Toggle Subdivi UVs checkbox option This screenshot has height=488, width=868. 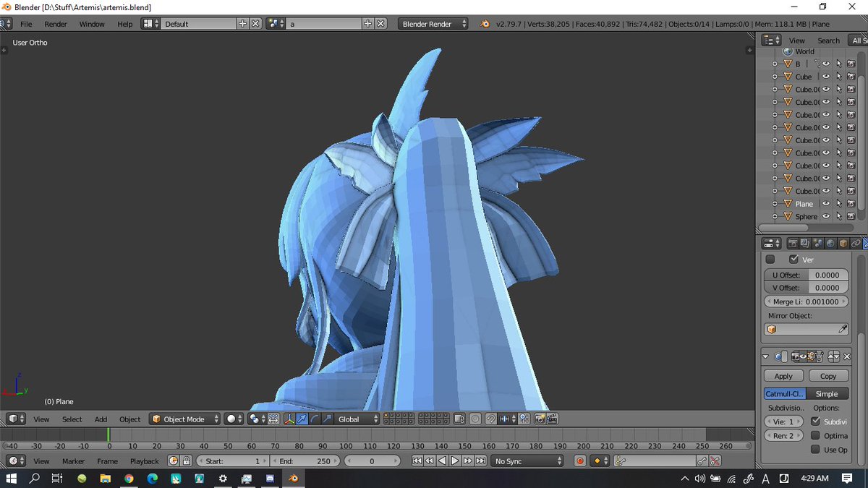816,421
